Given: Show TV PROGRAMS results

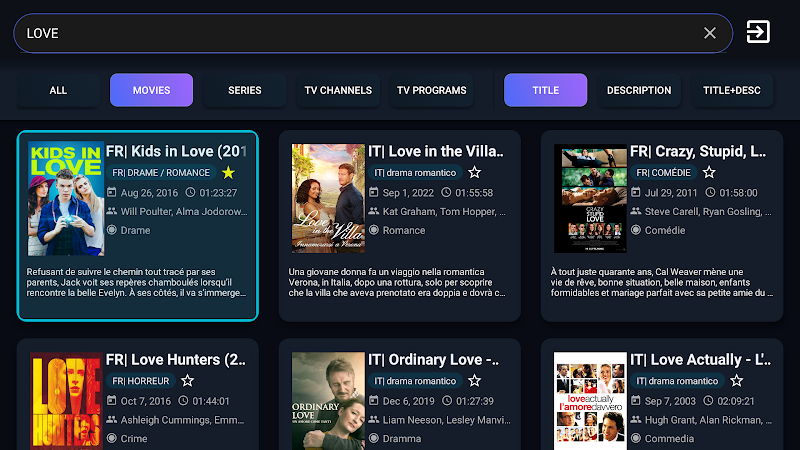Looking at the screenshot, I should tap(432, 90).
